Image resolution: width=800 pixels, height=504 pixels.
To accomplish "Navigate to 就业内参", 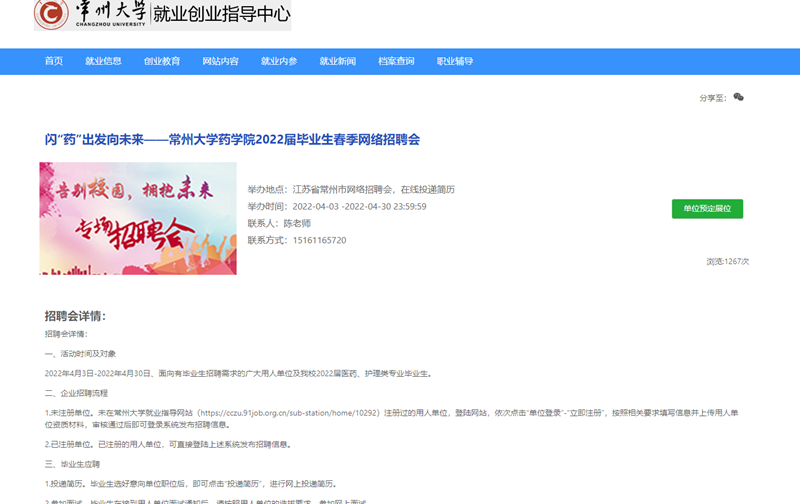I will pyautogui.click(x=279, y=61).
